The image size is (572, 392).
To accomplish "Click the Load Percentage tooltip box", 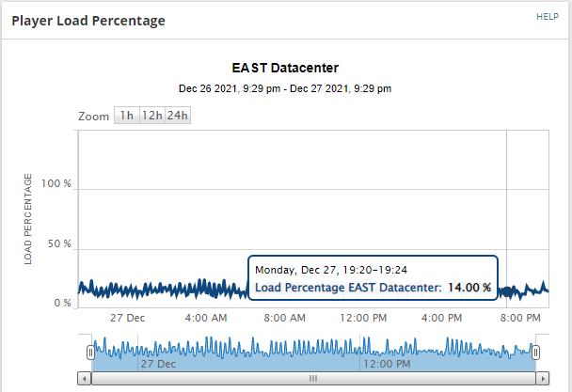I will point(373,279).
